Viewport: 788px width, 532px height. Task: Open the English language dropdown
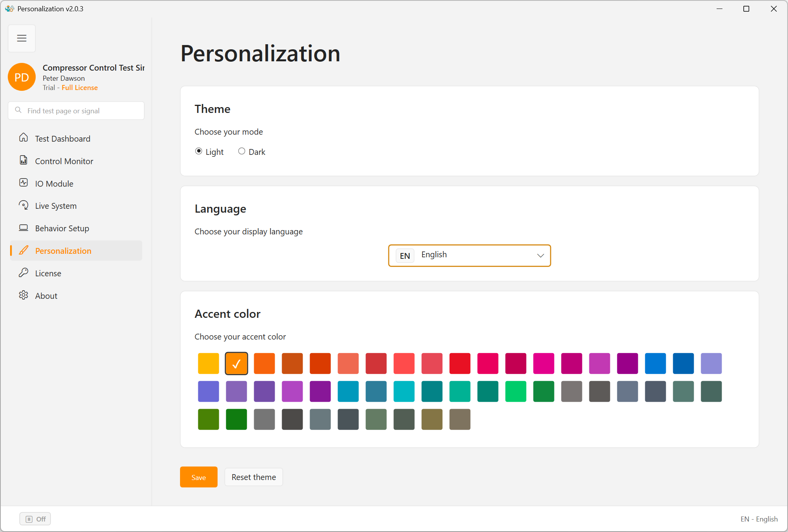[469, 255]
